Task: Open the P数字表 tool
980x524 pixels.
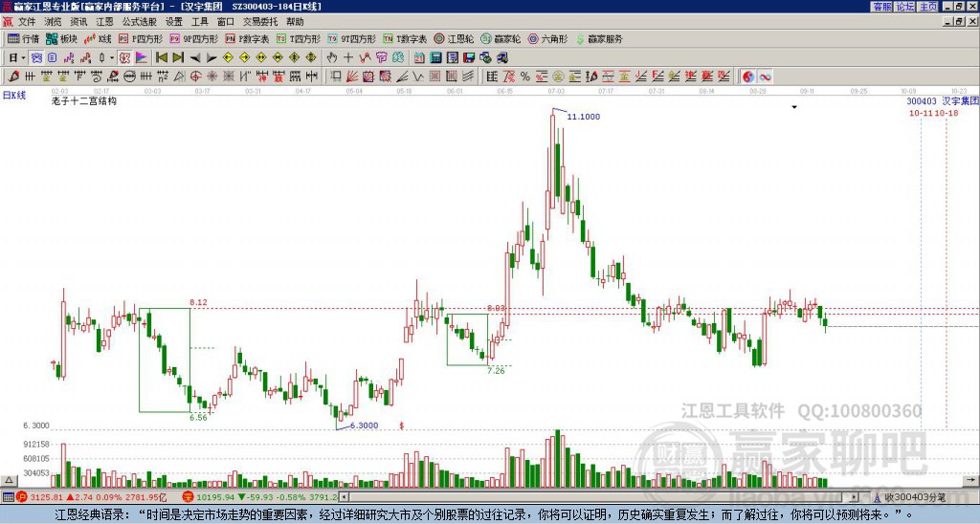Action: [247, 38]
